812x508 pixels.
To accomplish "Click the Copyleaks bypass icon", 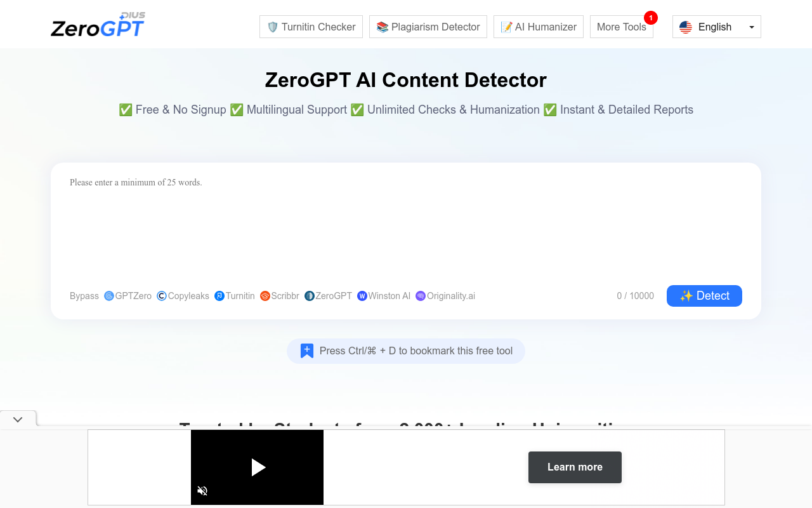I will coord(162,296).
